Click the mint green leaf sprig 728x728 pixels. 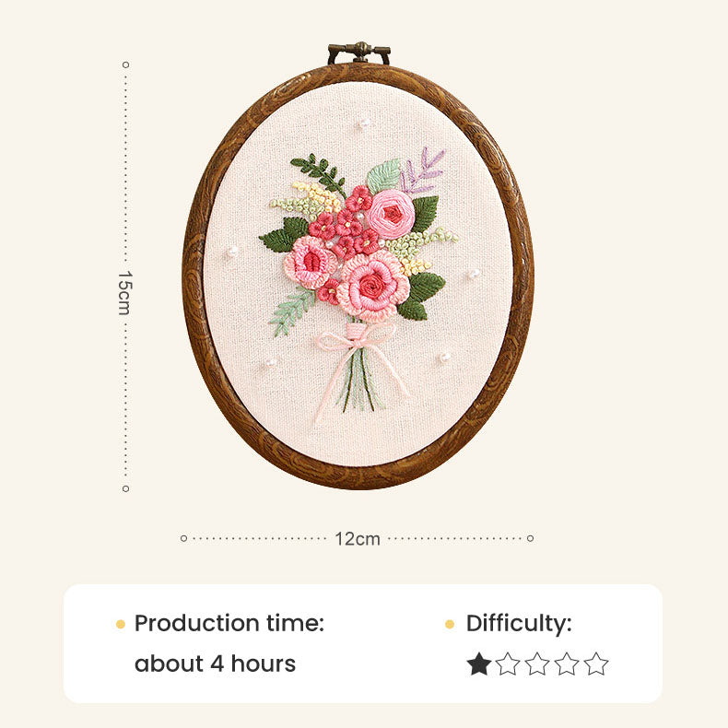click(x=292, y=311)
